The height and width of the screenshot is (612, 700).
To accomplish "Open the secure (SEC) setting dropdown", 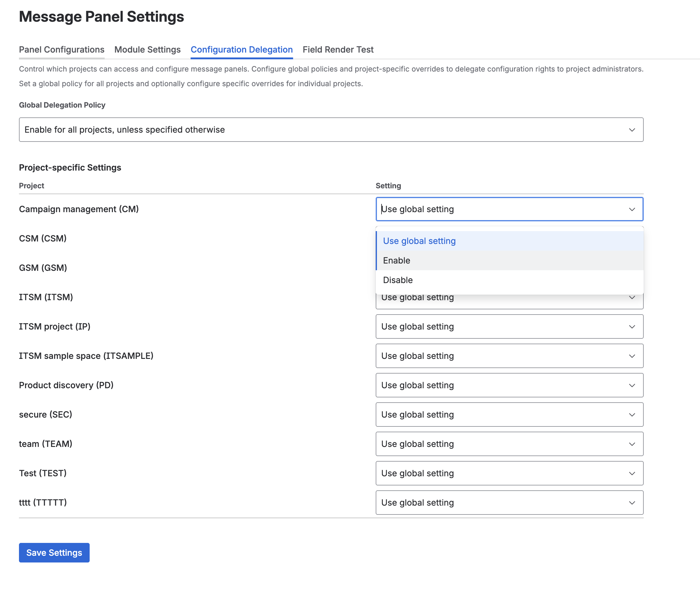I will tap(509, 414).
